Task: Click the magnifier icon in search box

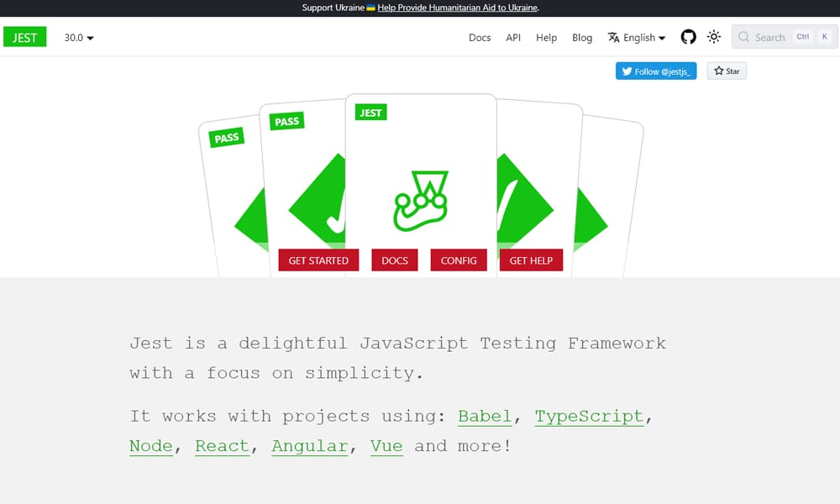Action: [743, 37]
